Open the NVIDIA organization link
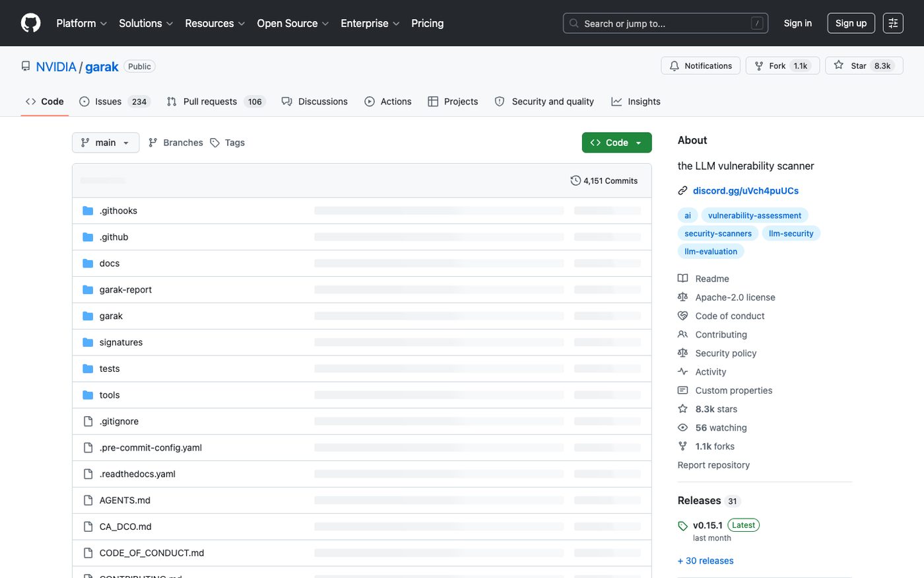Image resolution: width=924 pixels, height=578 pixels. [56, 67]
